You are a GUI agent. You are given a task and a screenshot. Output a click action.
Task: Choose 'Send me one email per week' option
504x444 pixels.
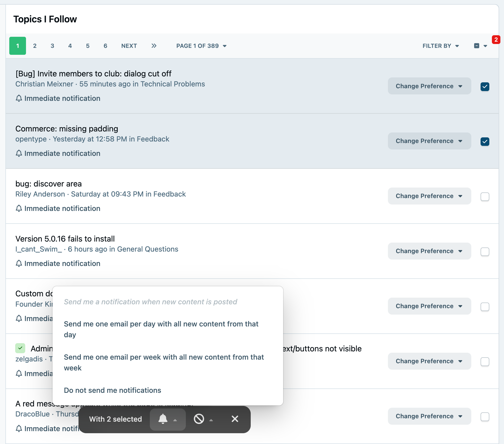[168, 362]
